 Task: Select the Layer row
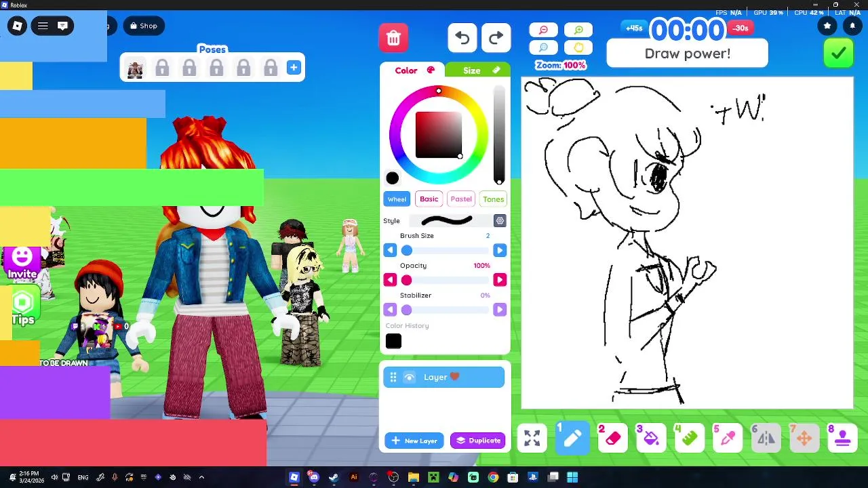(444, 378)
